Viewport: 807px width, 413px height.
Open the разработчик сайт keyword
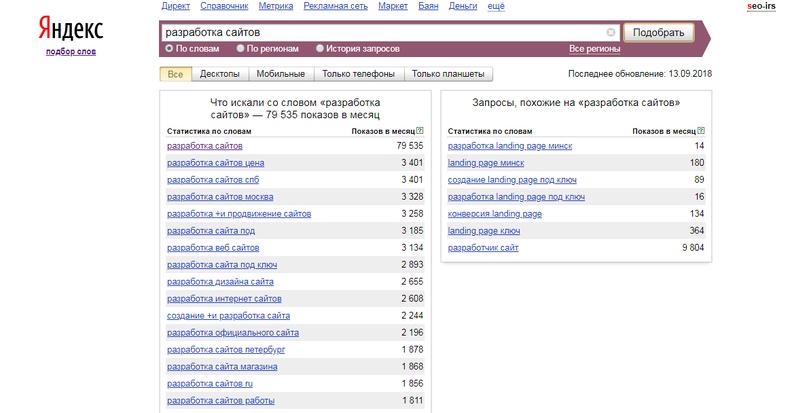pyautogui.click(x=483, y=248)
